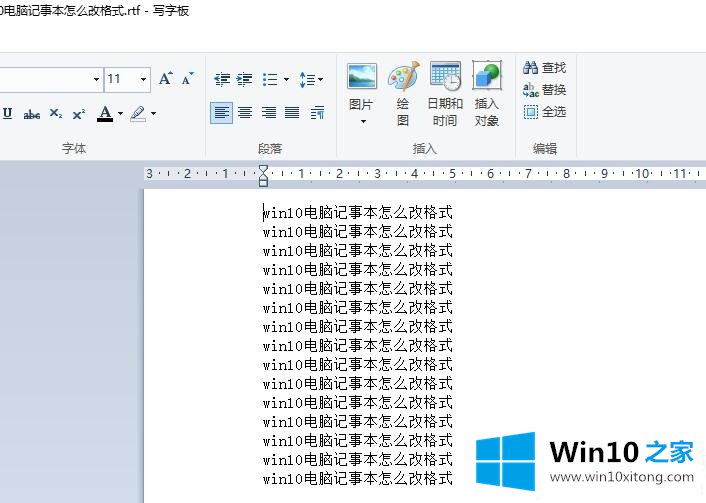706x503 pixels.
Task: Click 查找 to find text
Action: click(x=544, y=68)
